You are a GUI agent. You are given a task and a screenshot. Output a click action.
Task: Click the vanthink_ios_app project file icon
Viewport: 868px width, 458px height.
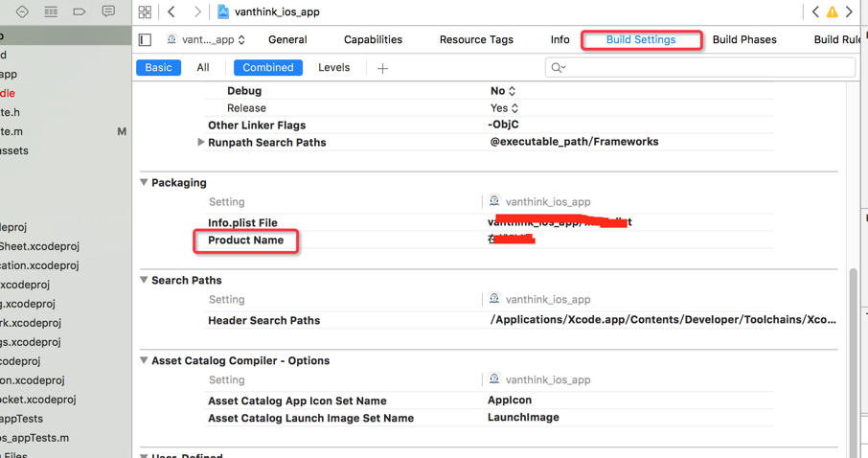coord(223,11)
